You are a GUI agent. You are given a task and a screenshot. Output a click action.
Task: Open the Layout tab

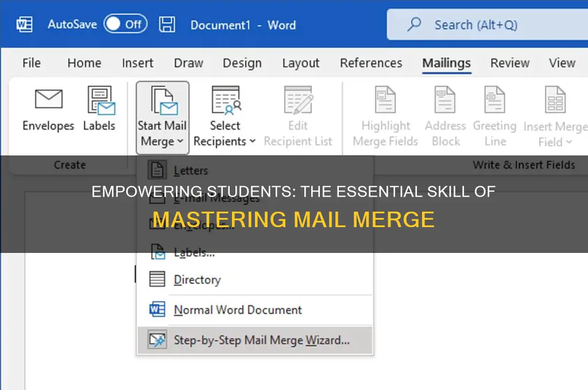coord(301,63)
